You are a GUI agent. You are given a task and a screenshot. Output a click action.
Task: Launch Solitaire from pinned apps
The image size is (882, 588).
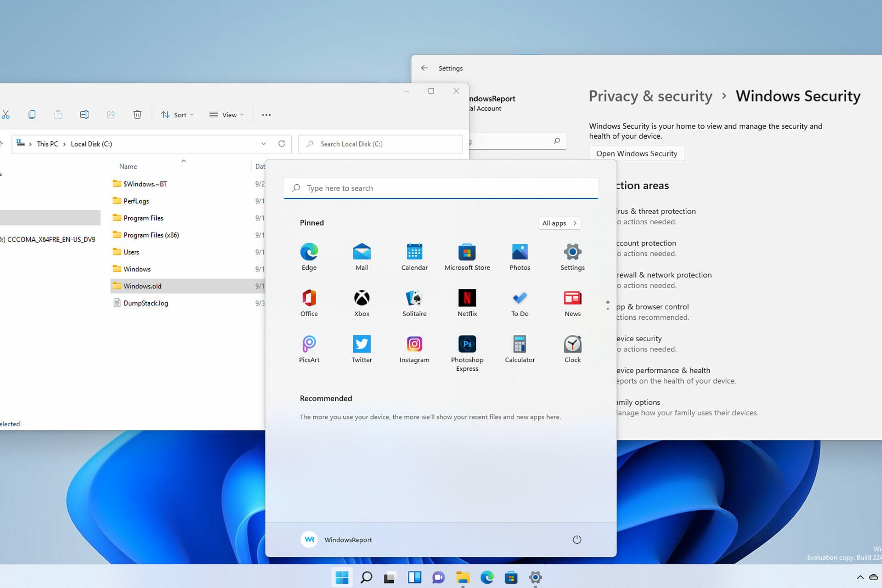pyautogui.click(x=414, y=303)
